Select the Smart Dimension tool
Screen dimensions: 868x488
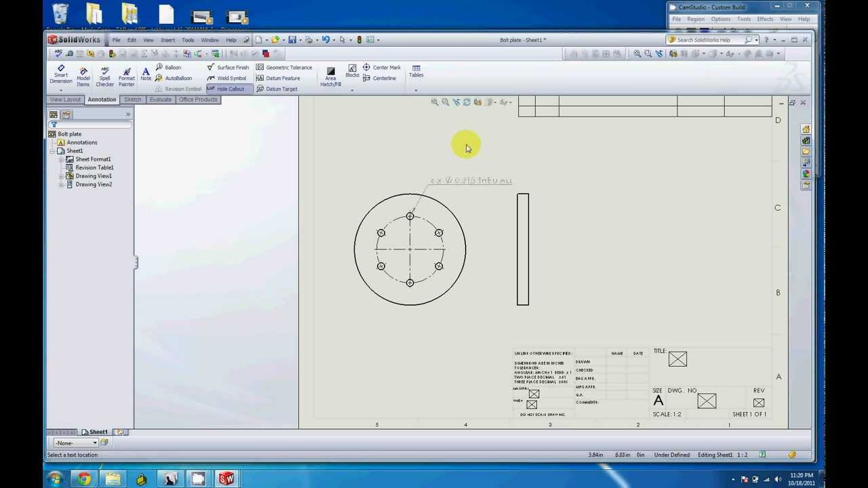click(x=60, y=75)
